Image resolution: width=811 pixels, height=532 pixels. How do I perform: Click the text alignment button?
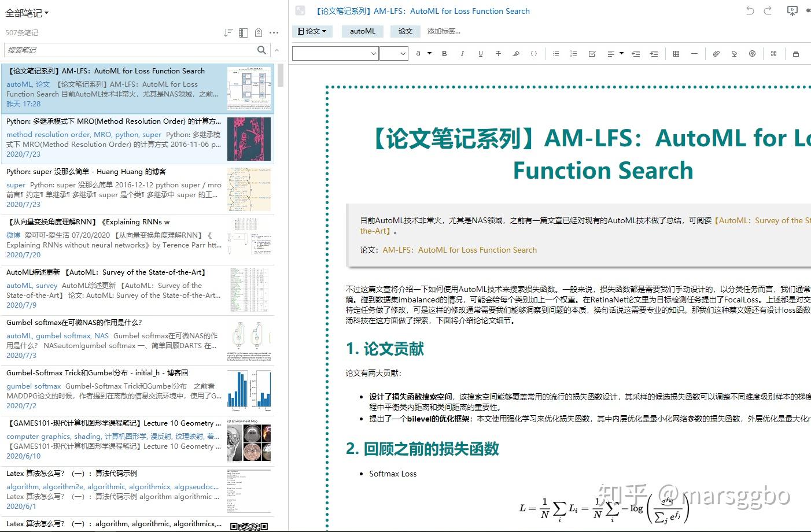[x=611, y=54]
